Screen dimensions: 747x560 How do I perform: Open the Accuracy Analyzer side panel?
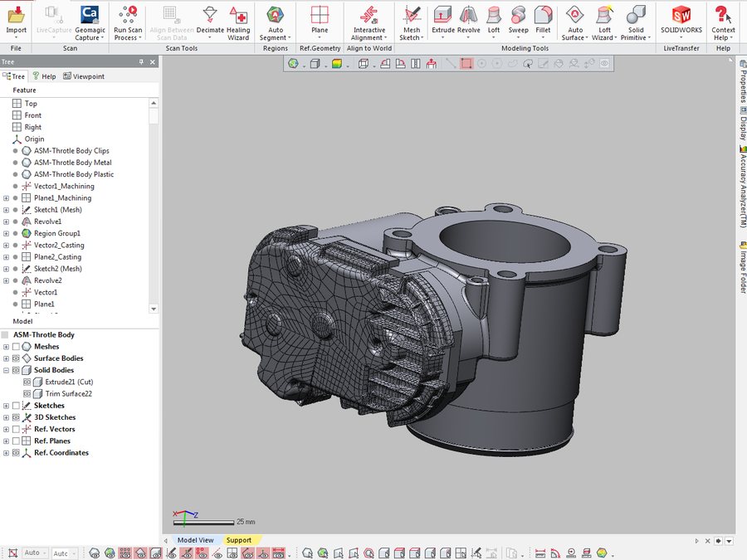click(x=743, y=187)
